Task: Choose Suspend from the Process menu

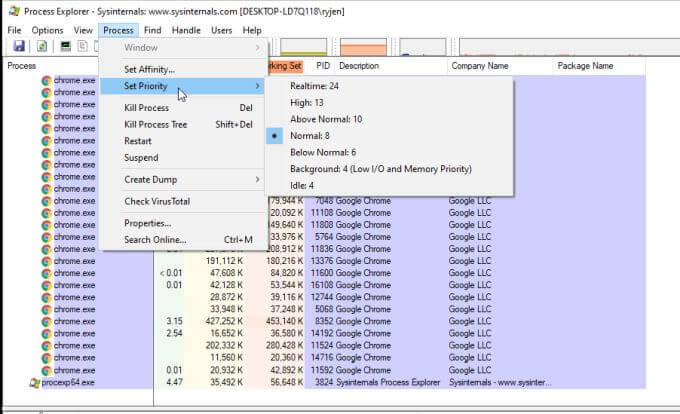Action: (x=182, y=158)
